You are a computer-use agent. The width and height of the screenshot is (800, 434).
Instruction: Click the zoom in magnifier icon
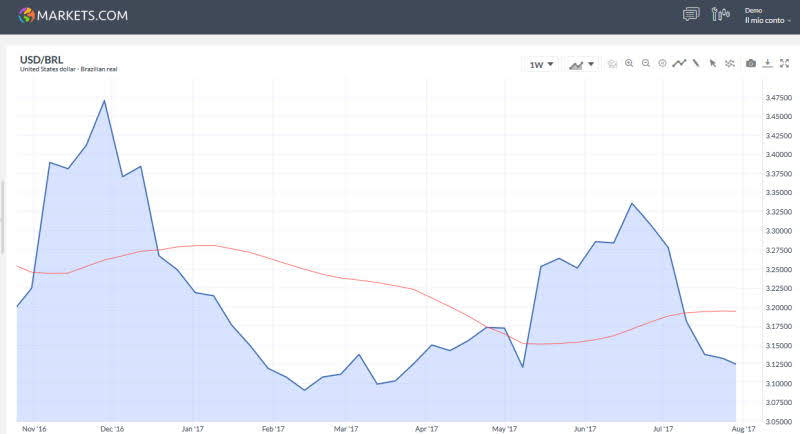[x=629, y=63]
